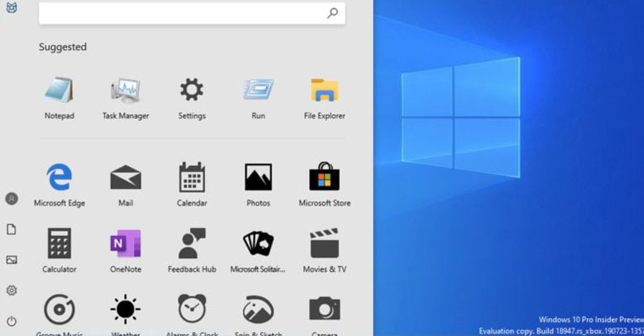Viewport: 644px width, 336px height.
Task: Click in the Start search box
Action: 192,14
